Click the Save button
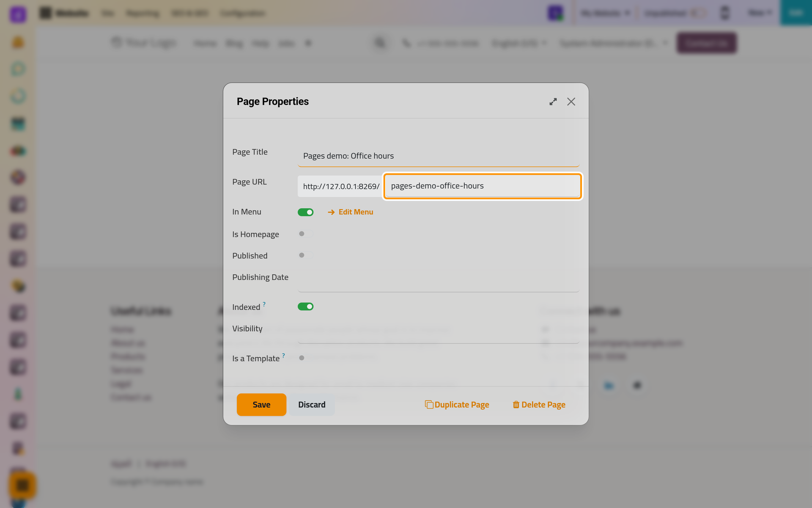This screenshot has width=812, height=508. point(261,405)
